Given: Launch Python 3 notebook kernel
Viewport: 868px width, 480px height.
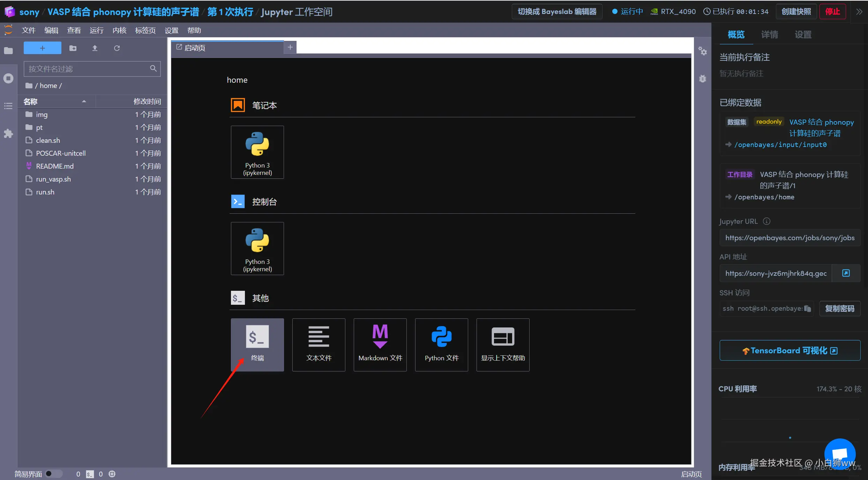Looking at the screenshot, I should click(x=257, y=152).
